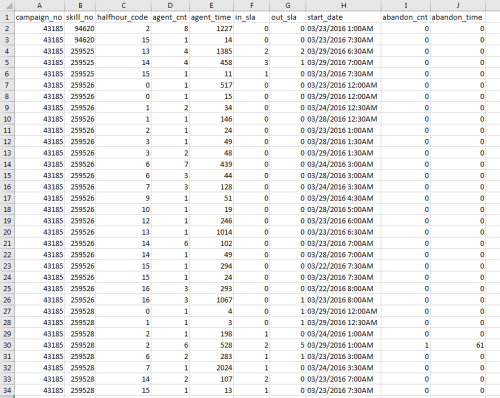Select skill_no cell 94620 in row 2
Screen dimensions: 500x398
click(x=80, y=29)
